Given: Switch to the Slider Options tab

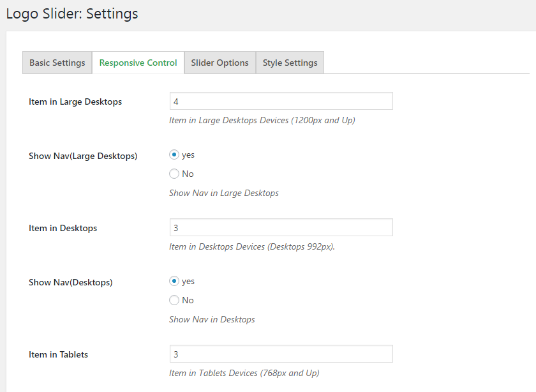Looking at the screenshot, I should [x=220, y=63].
